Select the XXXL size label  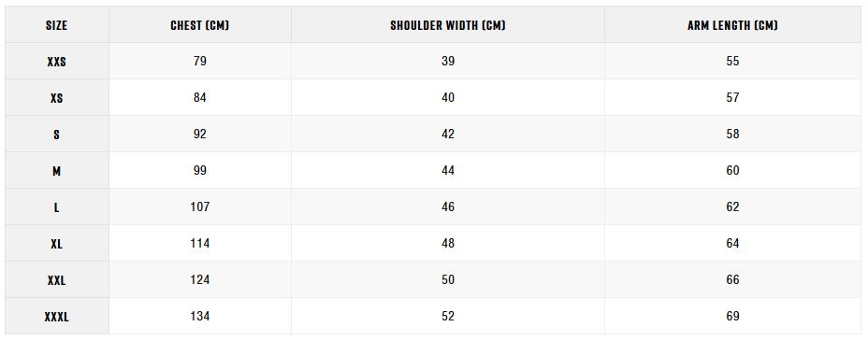[x=56, y=318]
